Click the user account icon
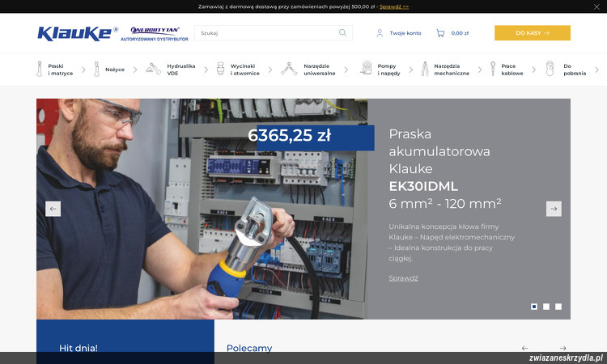607x364 pixels. 380,33
